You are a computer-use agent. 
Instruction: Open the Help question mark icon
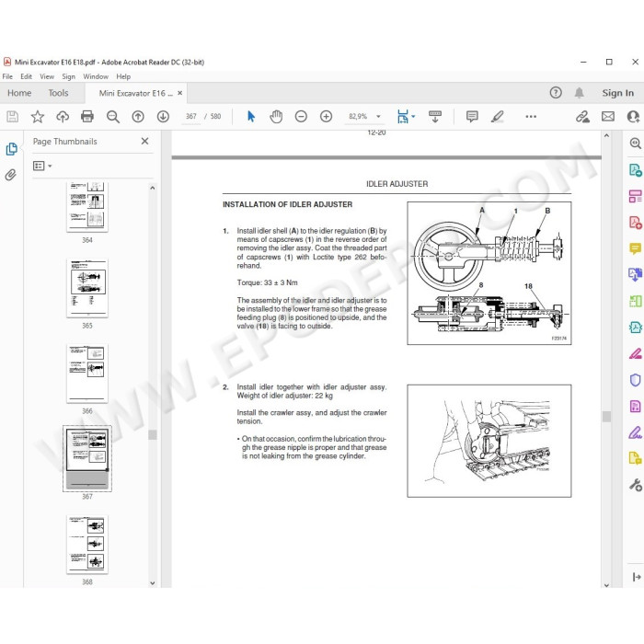556,93
